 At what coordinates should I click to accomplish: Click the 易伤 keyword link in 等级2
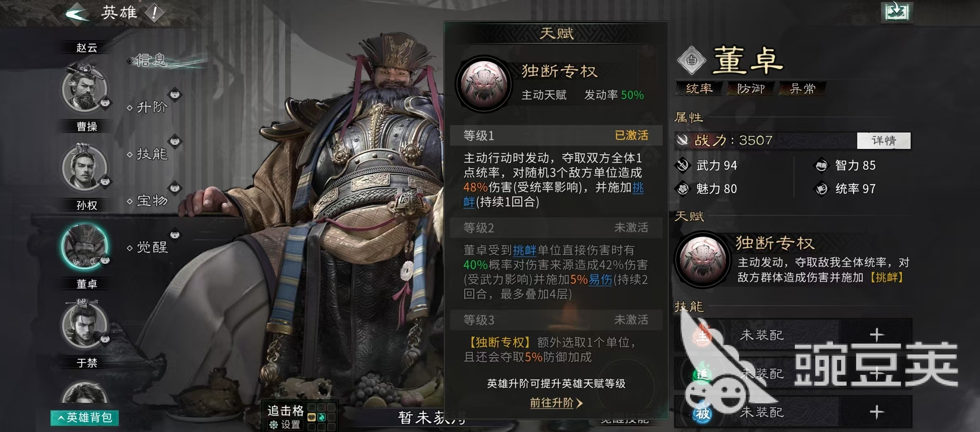point(601,280)
